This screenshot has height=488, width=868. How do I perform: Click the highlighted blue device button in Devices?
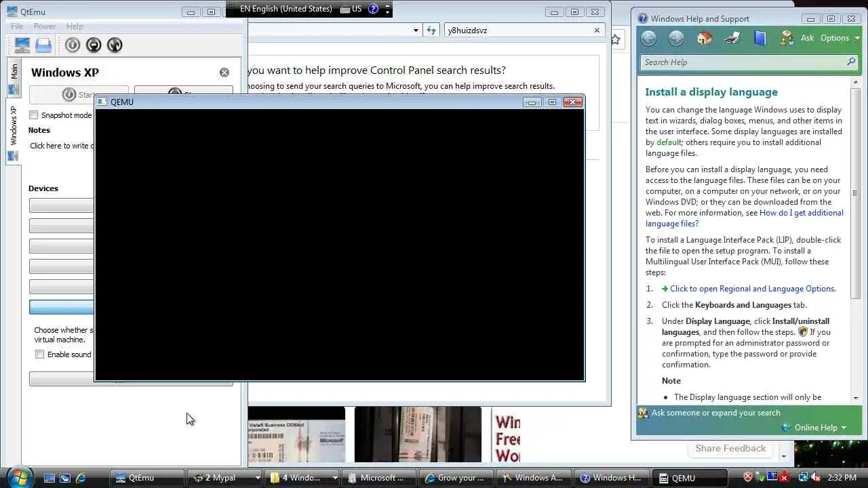click(x=61, y=307)
